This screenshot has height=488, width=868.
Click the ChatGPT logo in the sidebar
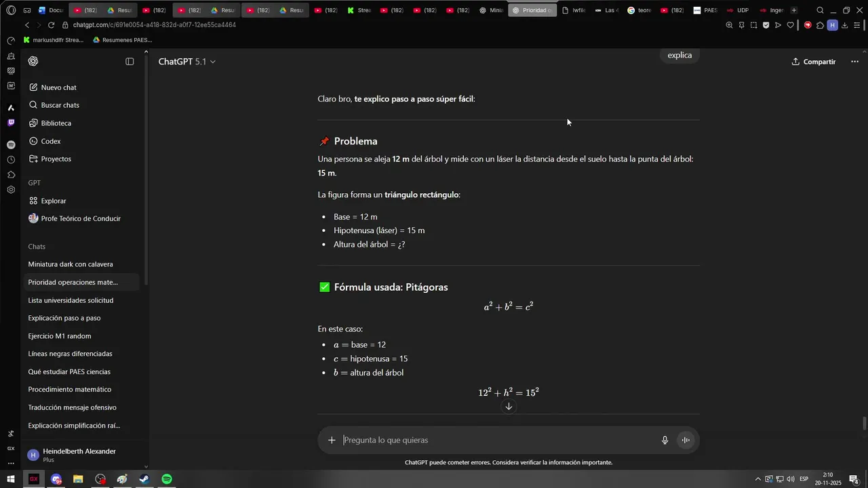coord(33,62)
